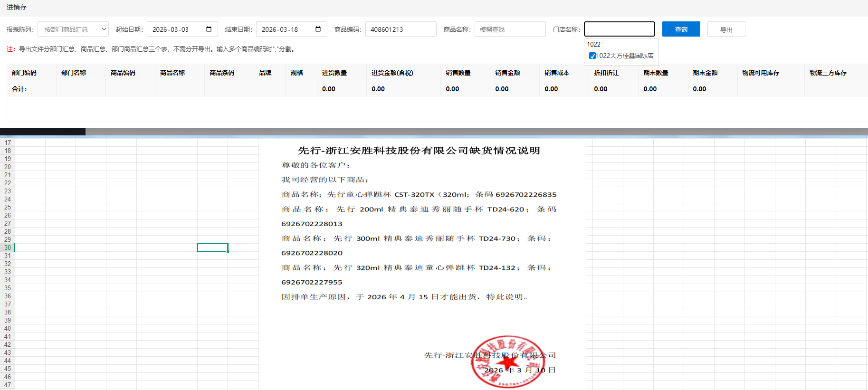The width and height of the screenshot is (868, 390).
Task: Click the 期末金额 column header
Action: (705, 73)
